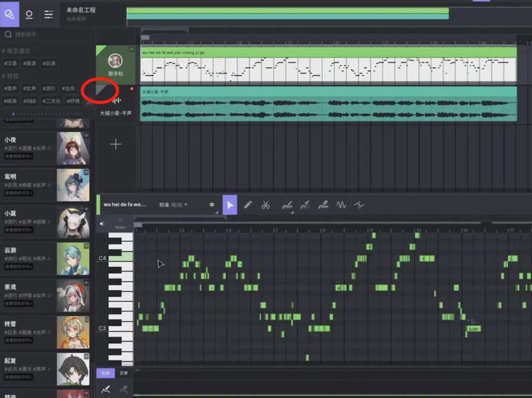Select the pitch curve eraser tool

coord(323,205)
